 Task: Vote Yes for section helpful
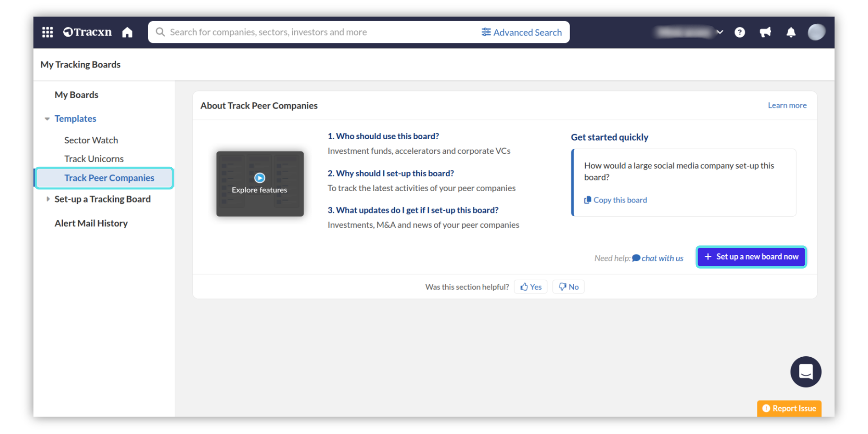point(531,287)
